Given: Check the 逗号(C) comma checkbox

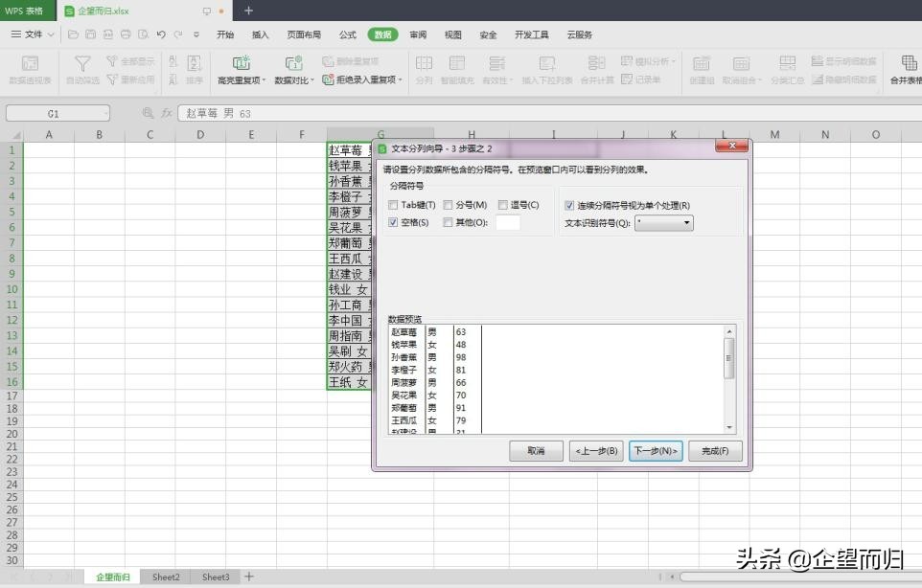Looking at the screenshot, I should [x=503, y=205].
